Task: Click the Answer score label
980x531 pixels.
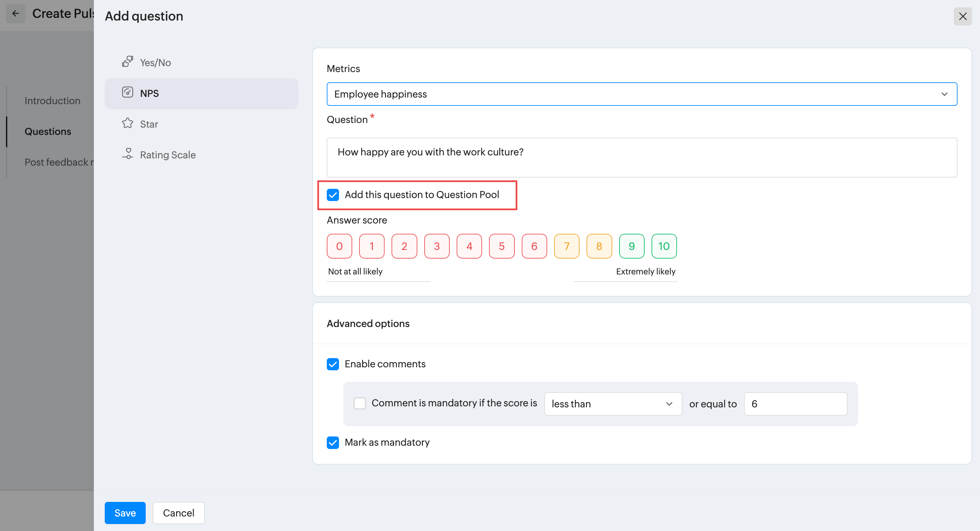Action: [x=357, y=220]
